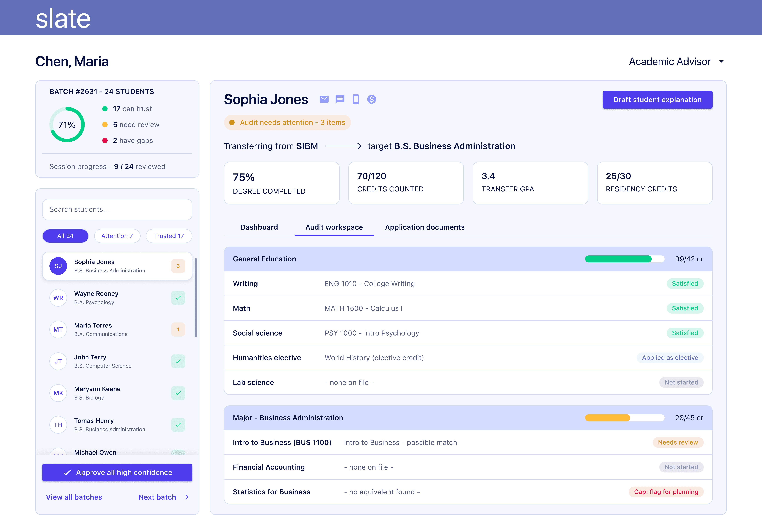
Task: Click the student list scrollbar
Action: tap(196, 298)
